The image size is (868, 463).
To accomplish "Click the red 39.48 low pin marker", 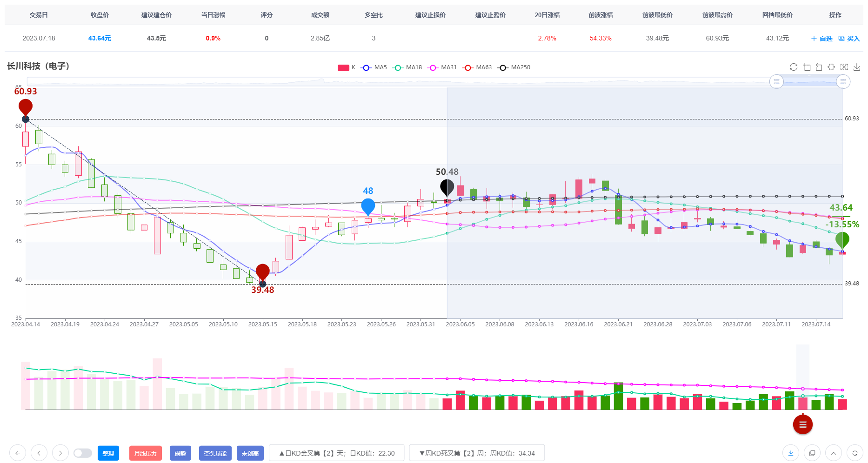I will pos(263,272).
